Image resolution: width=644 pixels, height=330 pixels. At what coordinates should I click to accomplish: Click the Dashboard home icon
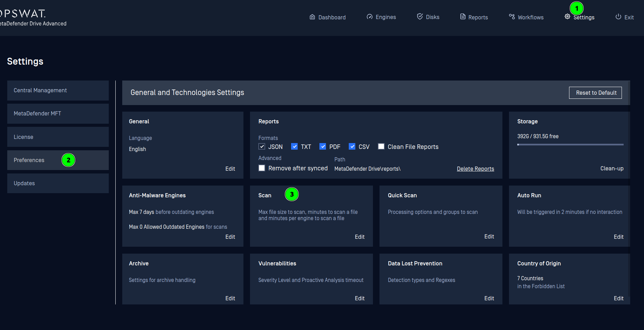[x=312, y=17]
